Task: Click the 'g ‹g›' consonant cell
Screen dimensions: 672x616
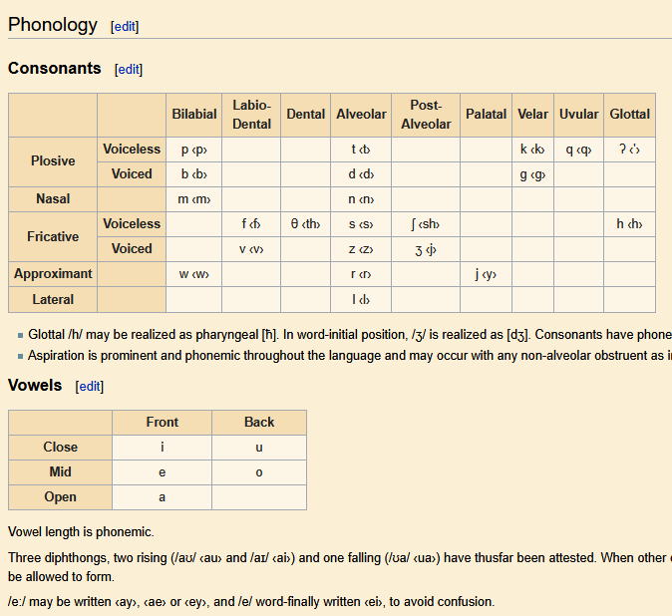Action: tap(532, 174)
